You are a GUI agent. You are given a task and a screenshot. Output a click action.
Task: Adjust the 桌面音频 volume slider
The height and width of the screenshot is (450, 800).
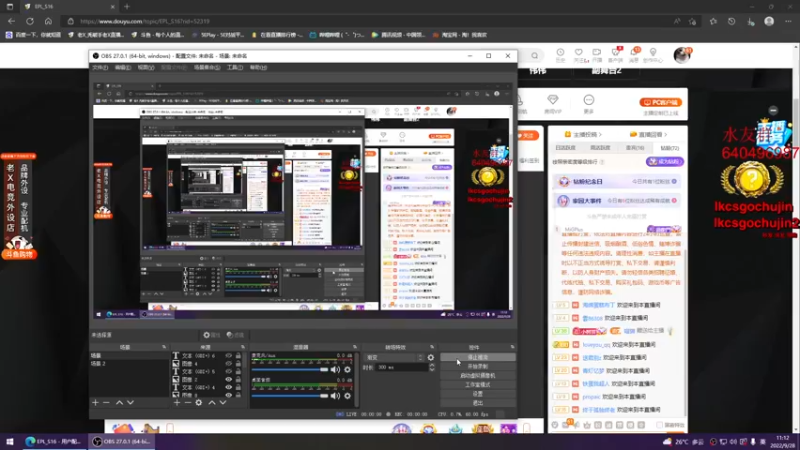pos(290,395)
